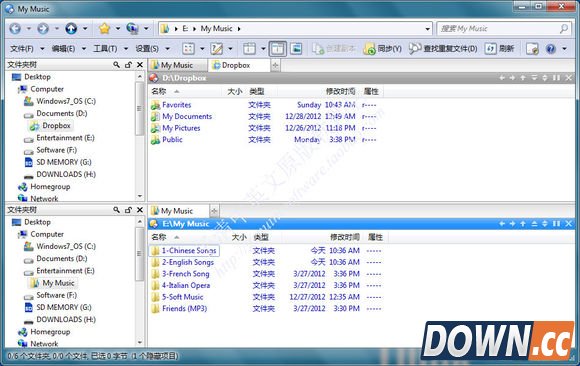Switch to My Music tab in top pane
This screenshot has width=580, height=366.
pyautogui.click(x=177, y=65)
